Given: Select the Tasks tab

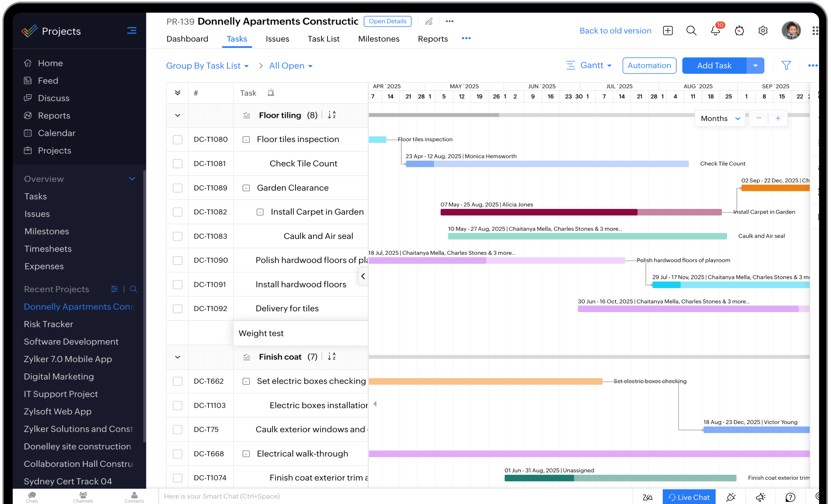Looking at the screenshot, I should pyautogui.click(x=236, y=39).
